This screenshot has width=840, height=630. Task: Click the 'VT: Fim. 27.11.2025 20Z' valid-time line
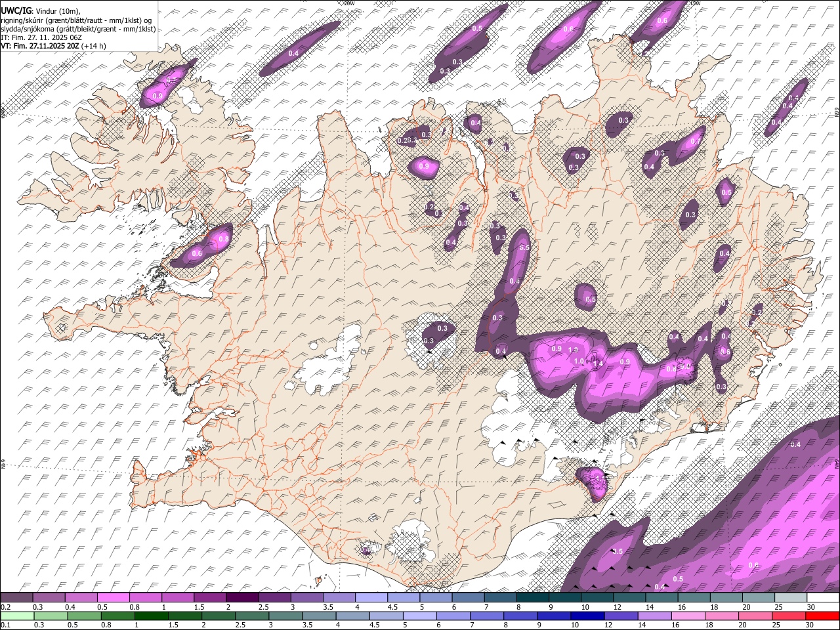click(40, 46)
